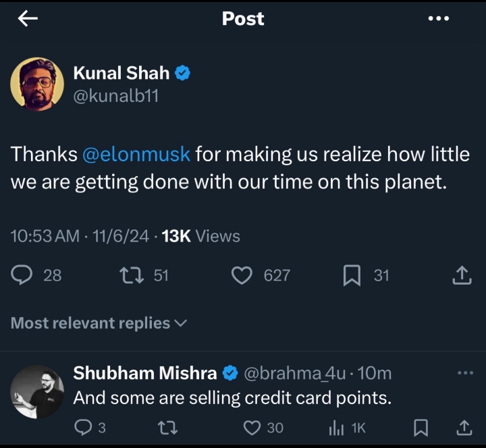486x448 pixels.
Task: Open Kunal Shah's profile name
Action: click(121, 74)
